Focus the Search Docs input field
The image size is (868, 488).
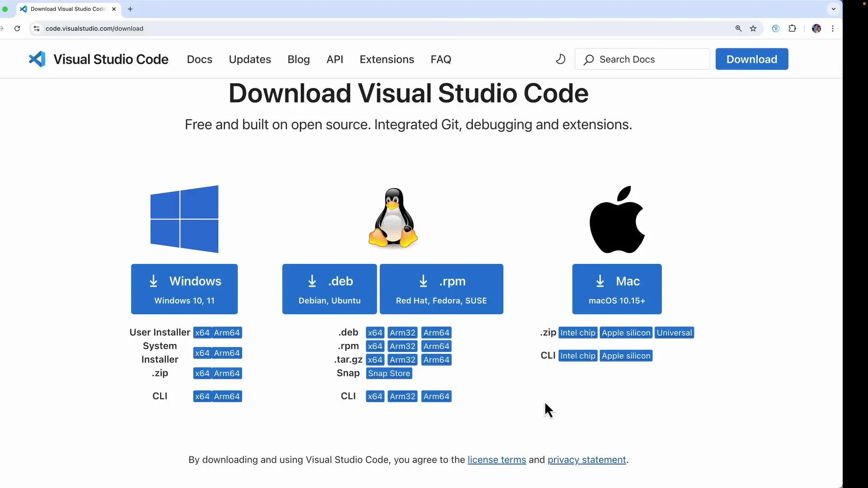coord(642,59)
